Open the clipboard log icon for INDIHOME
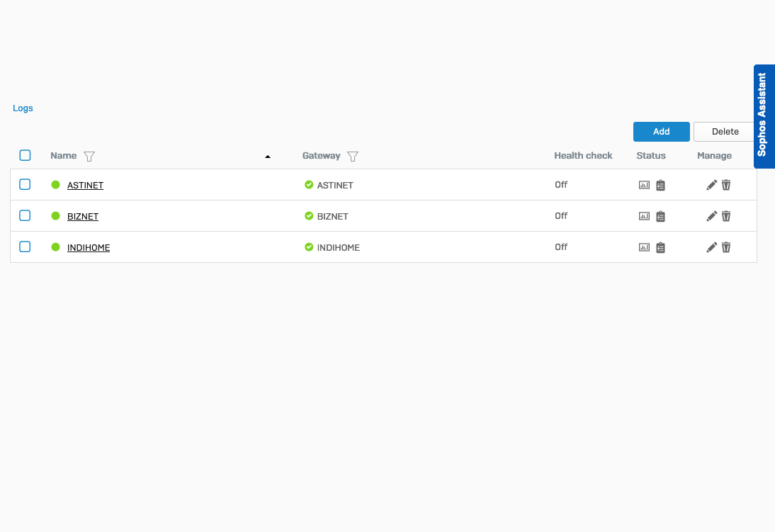 pos(660,247)
